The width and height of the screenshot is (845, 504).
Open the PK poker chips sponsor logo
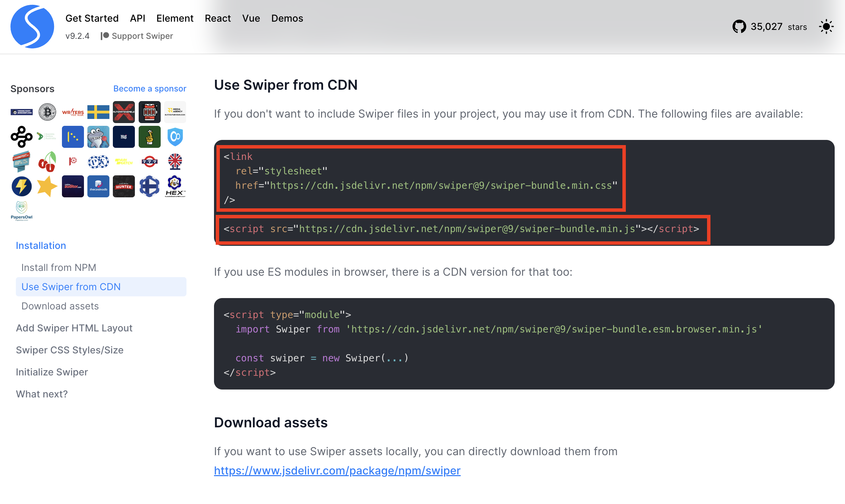pos(98,162)
